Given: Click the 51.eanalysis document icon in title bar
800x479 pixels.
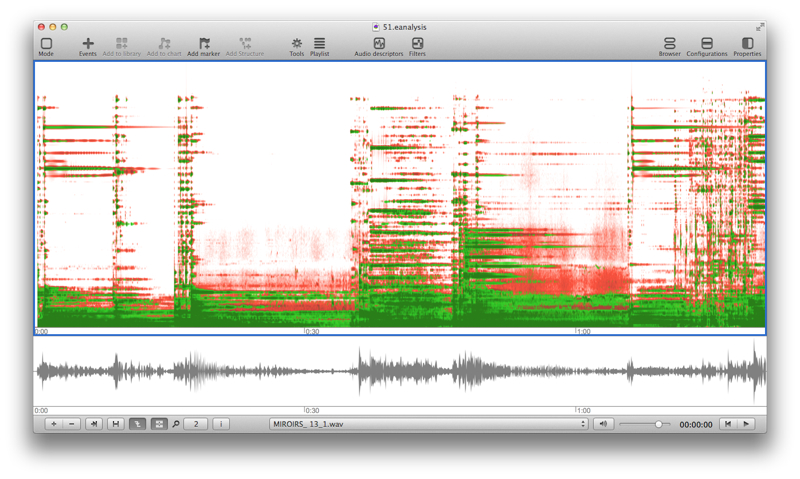Looking at the screenshot, I should point(376,27).
